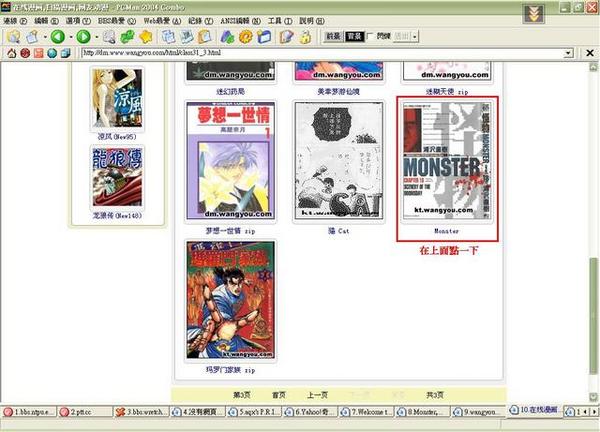Viewport: 600px width, 432px height.
Task: Expand the dropdown arrow next to forward button
Action: click(96, 37)
